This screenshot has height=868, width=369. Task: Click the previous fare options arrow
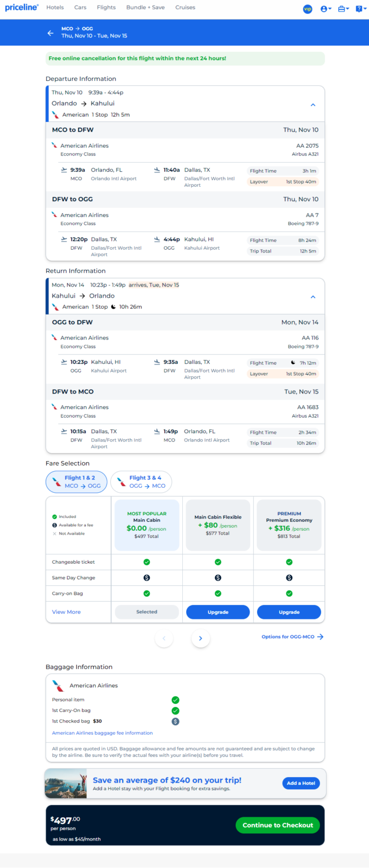point(164,638)
